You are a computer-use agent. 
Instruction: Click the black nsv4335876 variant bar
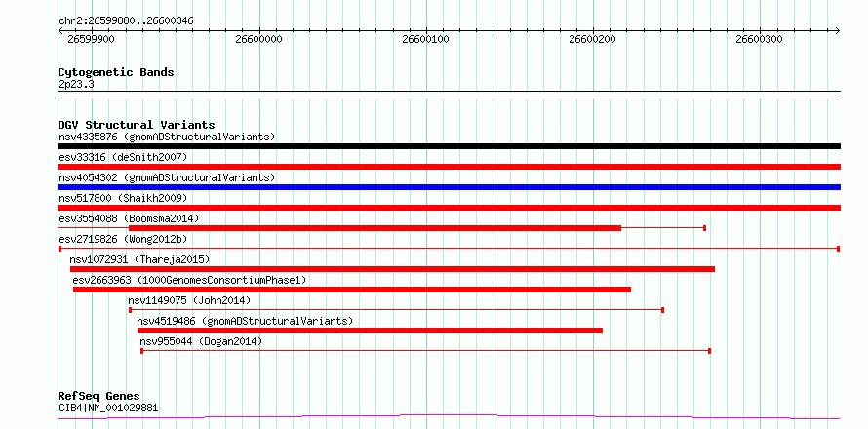tap(449, 146)
